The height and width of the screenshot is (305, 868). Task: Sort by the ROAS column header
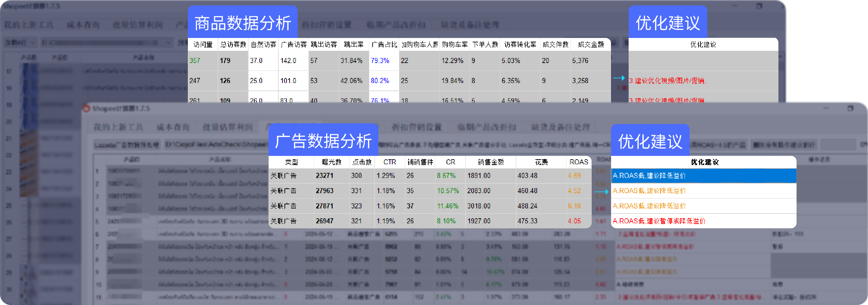[578, 162]
